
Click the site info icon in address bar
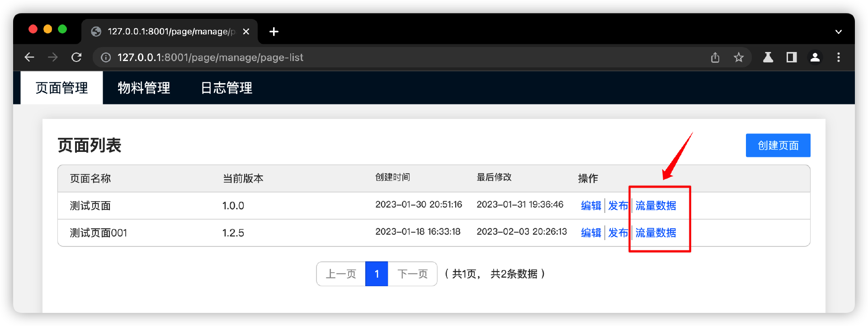pyautogui.click(x=106, y=57)
